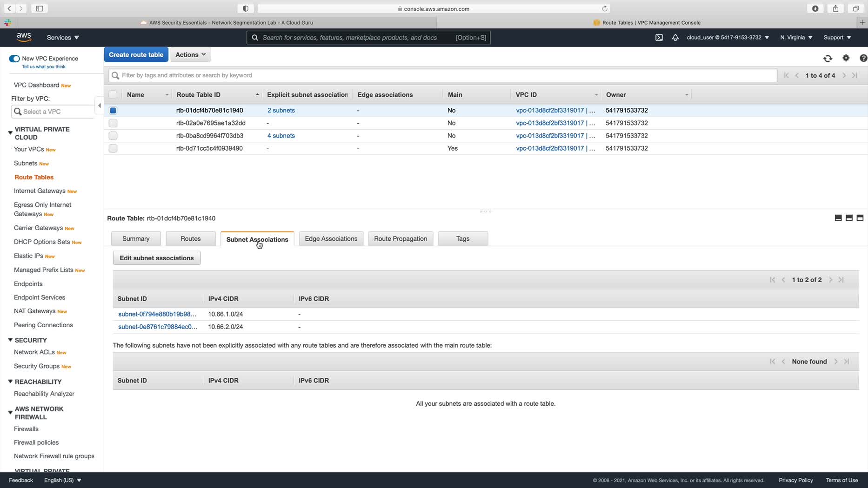The height and width of the screenshot is (488, 868).
Task: Collapse the left navigation pane arrow
Action: pos(99,106)
